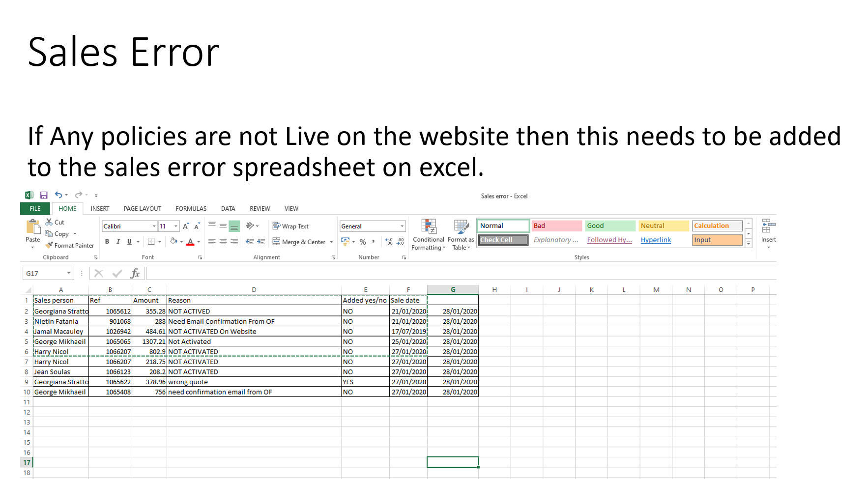
Task: Click the Name Box showing G17
Action: (44, 274)
